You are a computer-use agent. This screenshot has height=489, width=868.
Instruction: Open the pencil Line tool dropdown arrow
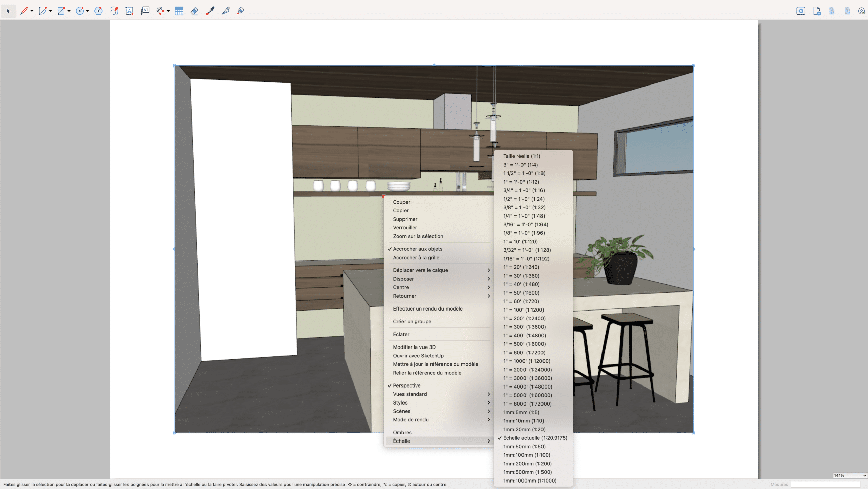pyautogui.click(x=32, y=11)
